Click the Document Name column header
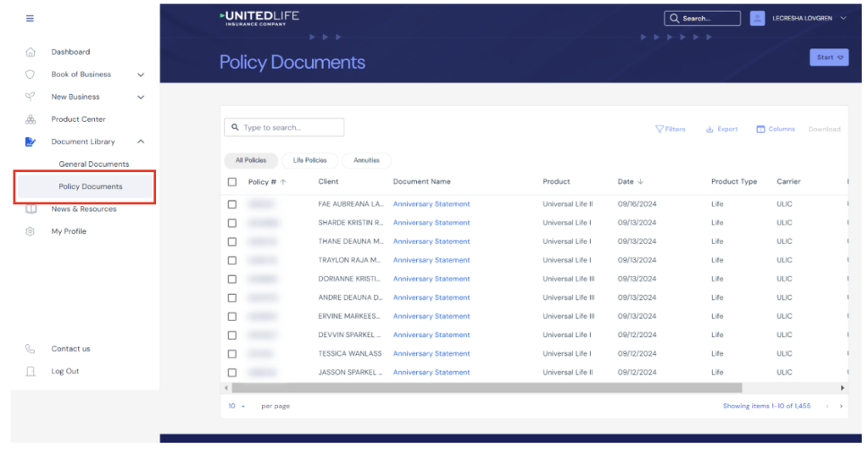The width and height of the screenshot is (868, 449). (x=422, y=182)
